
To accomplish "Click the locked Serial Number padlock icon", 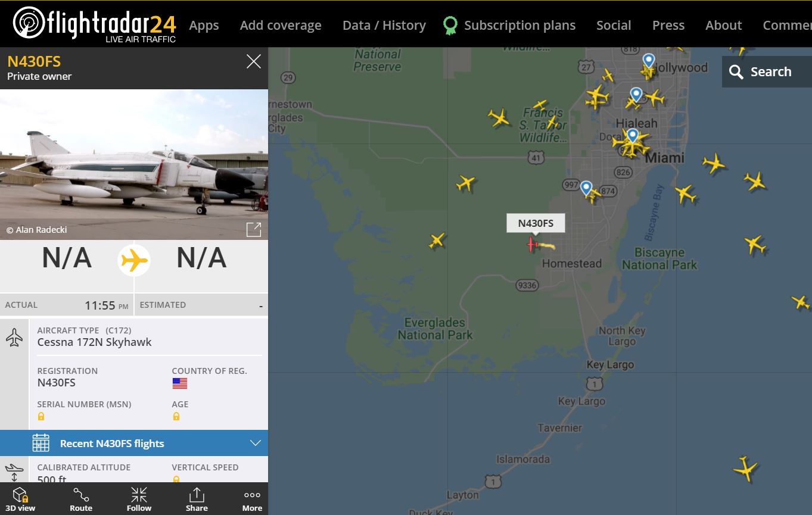I will (41, 417).
